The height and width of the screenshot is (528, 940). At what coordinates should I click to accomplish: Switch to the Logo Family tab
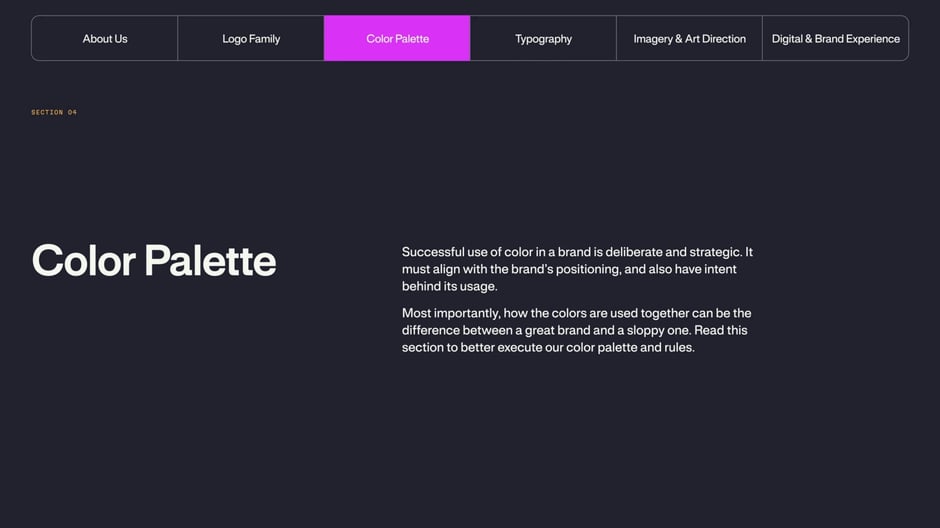click(x=251, y=38)
